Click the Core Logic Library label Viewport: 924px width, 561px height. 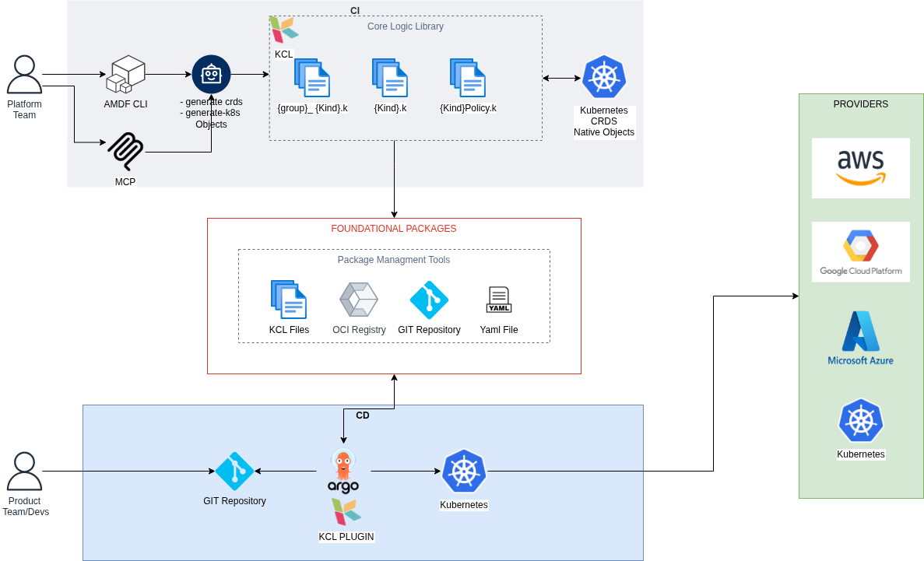click(406, 26)
